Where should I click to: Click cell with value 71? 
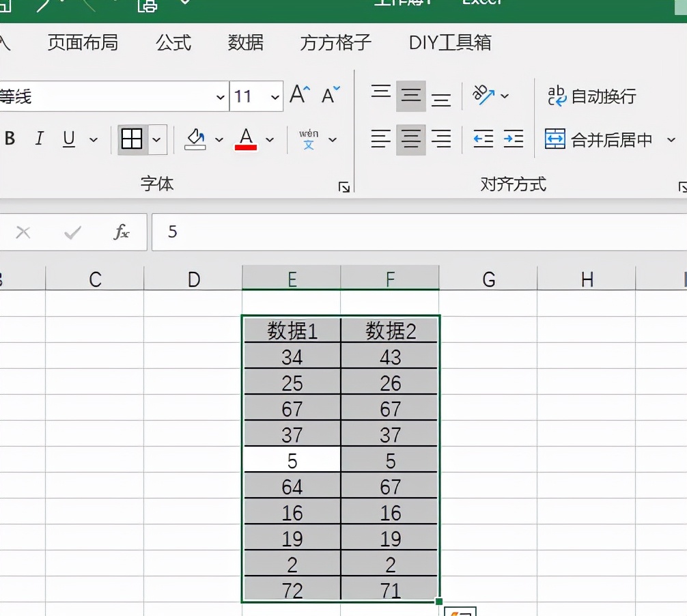pyautogui.click(x=390, y=589)
